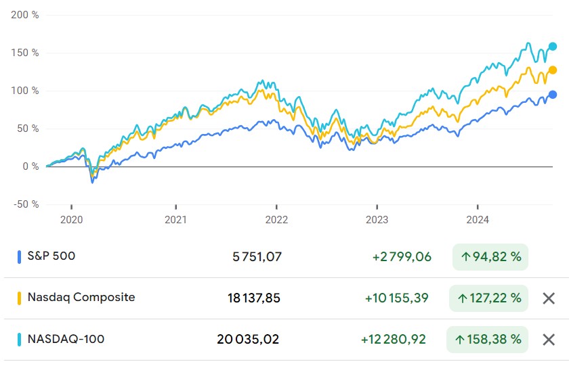
Task: Click the 158,38 % gain badge
Action: click(x=487, y=340)
